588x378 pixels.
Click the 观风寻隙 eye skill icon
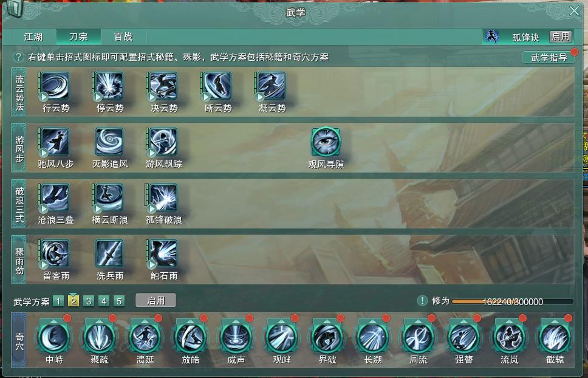click(326, 142)
